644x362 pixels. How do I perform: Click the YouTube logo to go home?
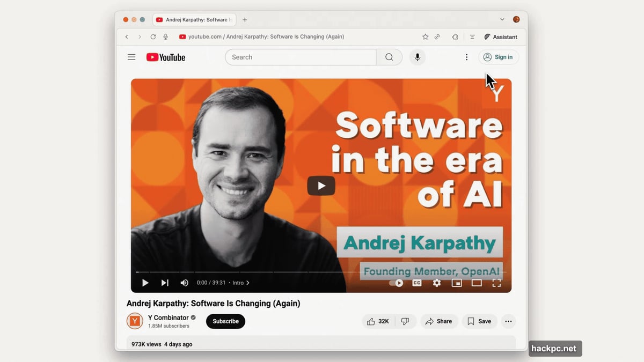(165, 57)
